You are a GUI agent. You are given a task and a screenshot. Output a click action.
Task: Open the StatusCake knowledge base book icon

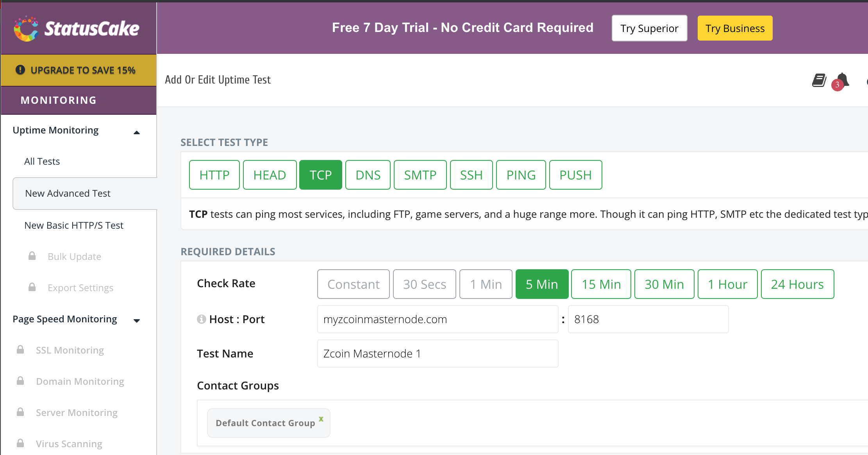(x=819, y=80)
